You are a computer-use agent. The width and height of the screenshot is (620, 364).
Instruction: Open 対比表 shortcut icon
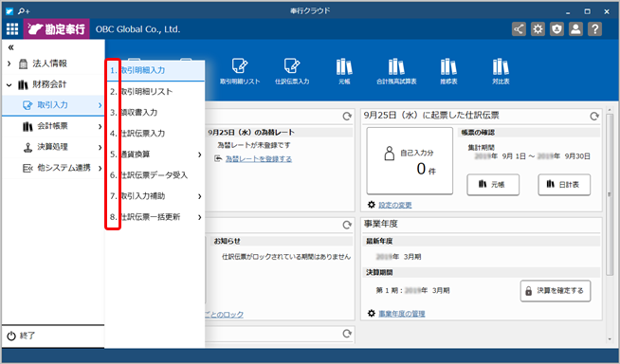(x=501, y=71)
